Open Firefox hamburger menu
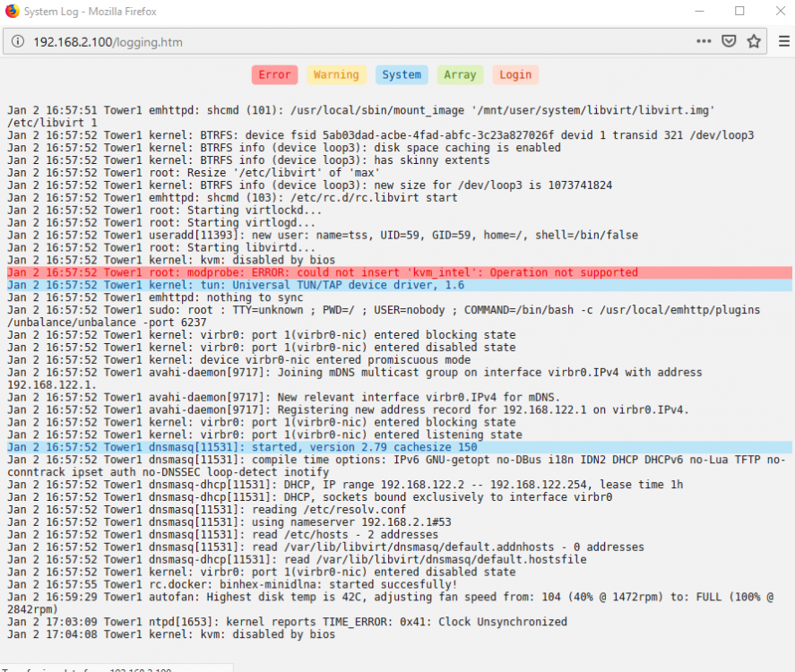 click(784, 41)
